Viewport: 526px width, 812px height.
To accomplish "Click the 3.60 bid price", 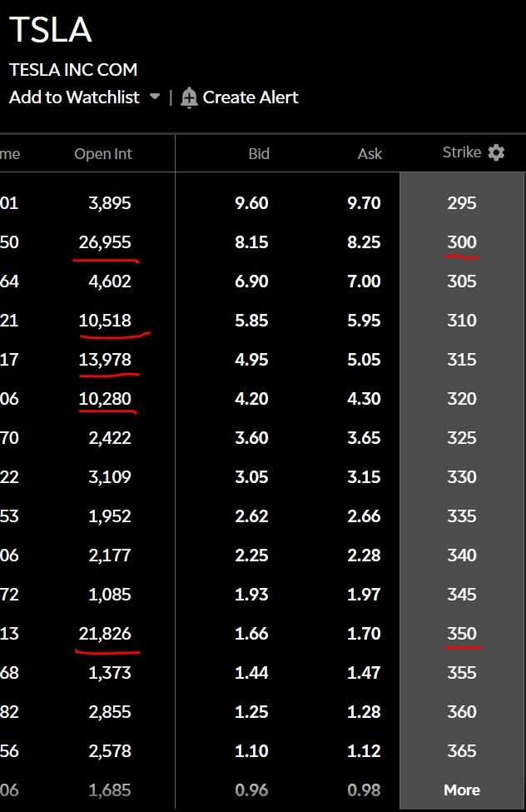I will [x=251, y=437].
